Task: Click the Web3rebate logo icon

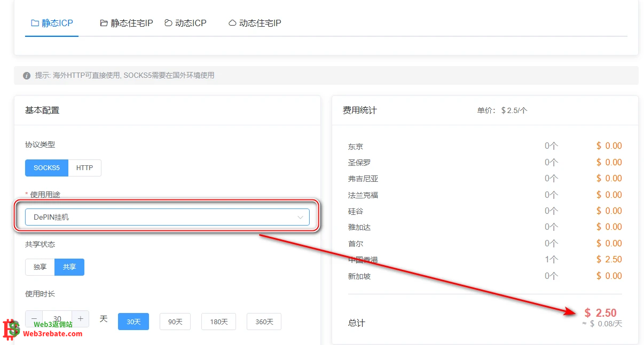Action: pyautogui.click(x=11, y=330)
